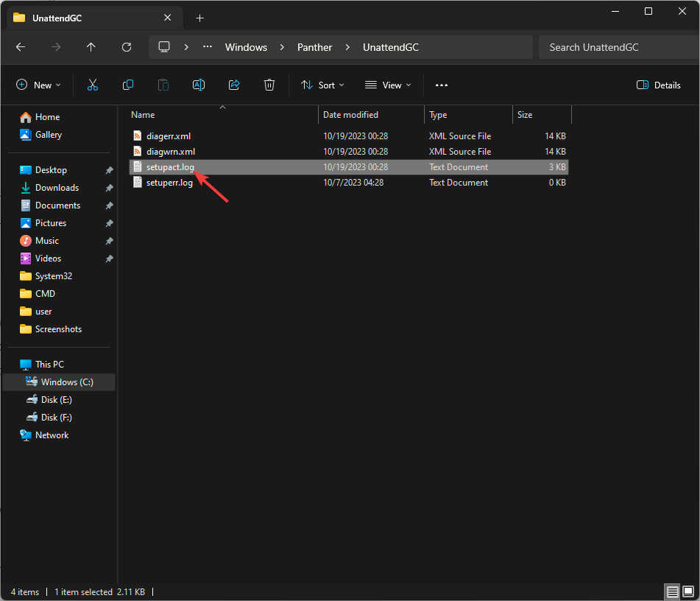Screen dimensions: 700x601
Task: Expand the View dropdown menu
Action: (388, 85)
